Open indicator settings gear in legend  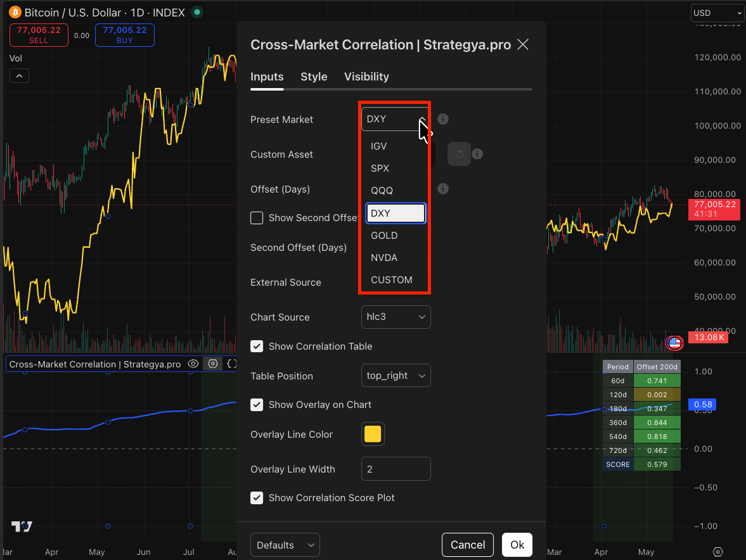(x=213, y=364)
